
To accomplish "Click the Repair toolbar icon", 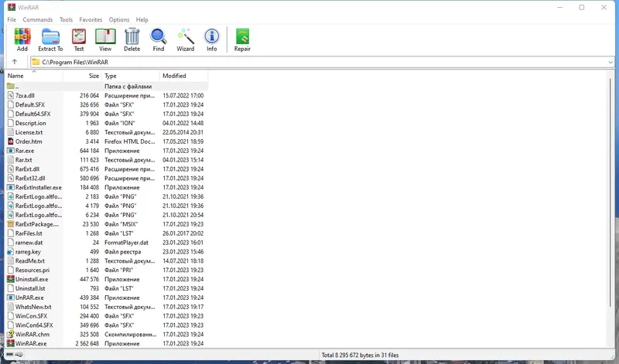I will point(242,36).
